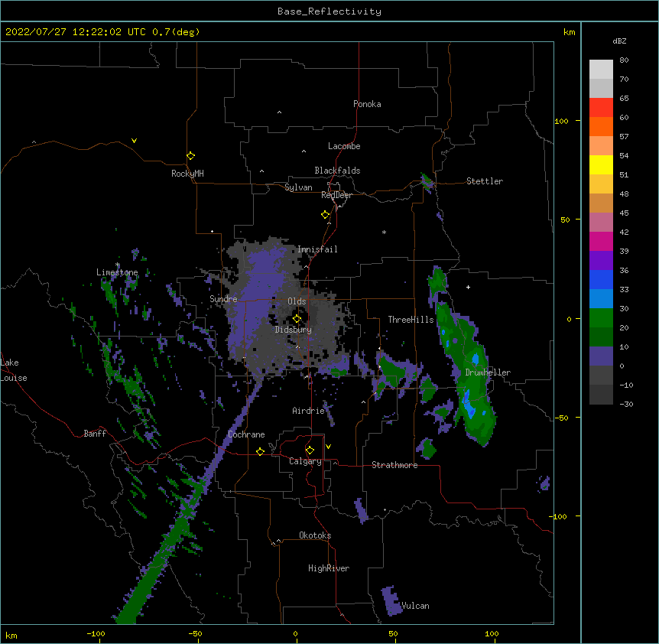Click the Innisfail city label

[x=317, y=249]
